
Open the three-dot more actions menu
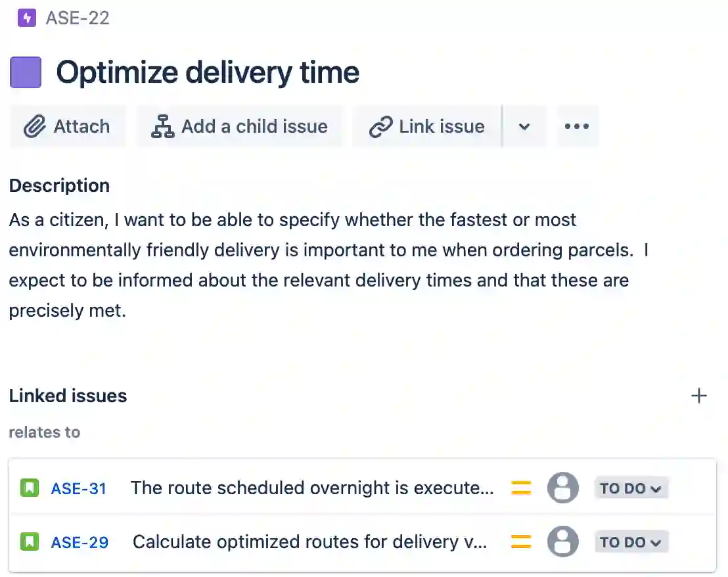577,126
